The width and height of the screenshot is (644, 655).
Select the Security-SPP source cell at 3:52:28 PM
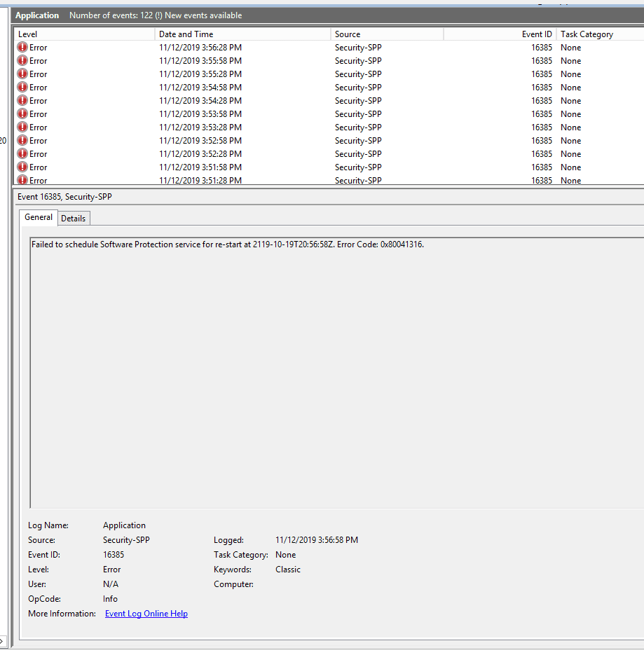(358, 154)
